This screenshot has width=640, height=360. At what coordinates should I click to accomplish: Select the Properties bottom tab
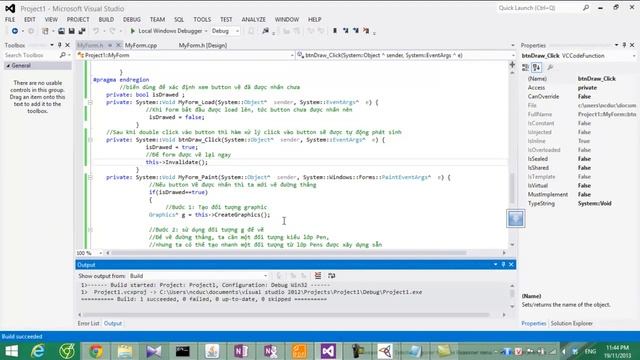tap(533, 323)
